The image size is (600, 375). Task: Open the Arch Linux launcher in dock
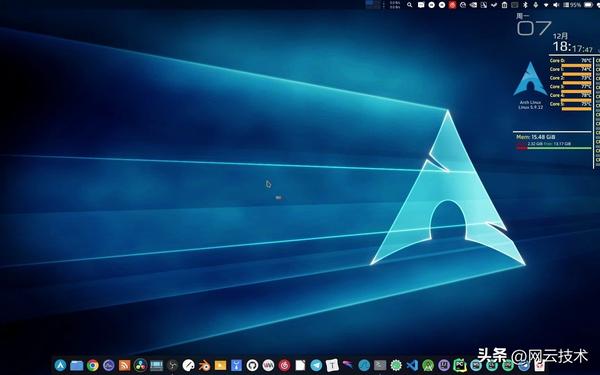point(60,365)
